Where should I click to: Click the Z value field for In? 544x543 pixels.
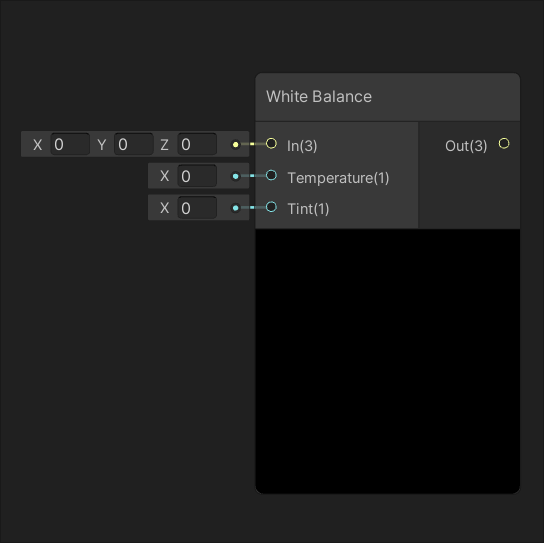(197, 144)
